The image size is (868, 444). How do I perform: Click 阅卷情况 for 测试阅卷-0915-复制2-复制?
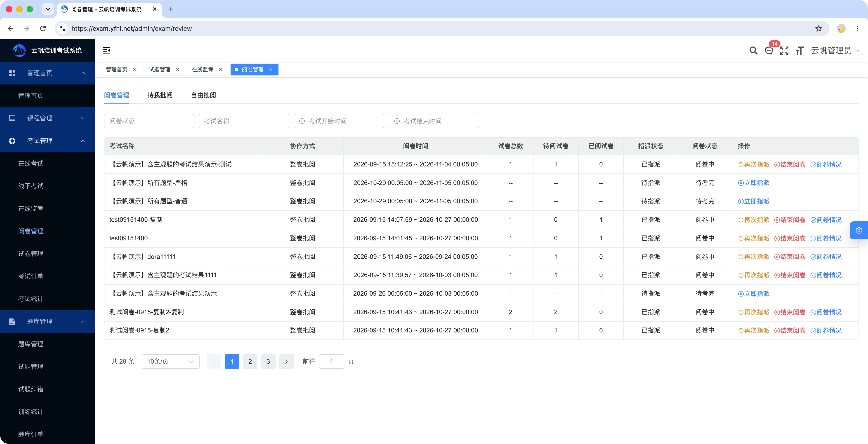[826, 312]
